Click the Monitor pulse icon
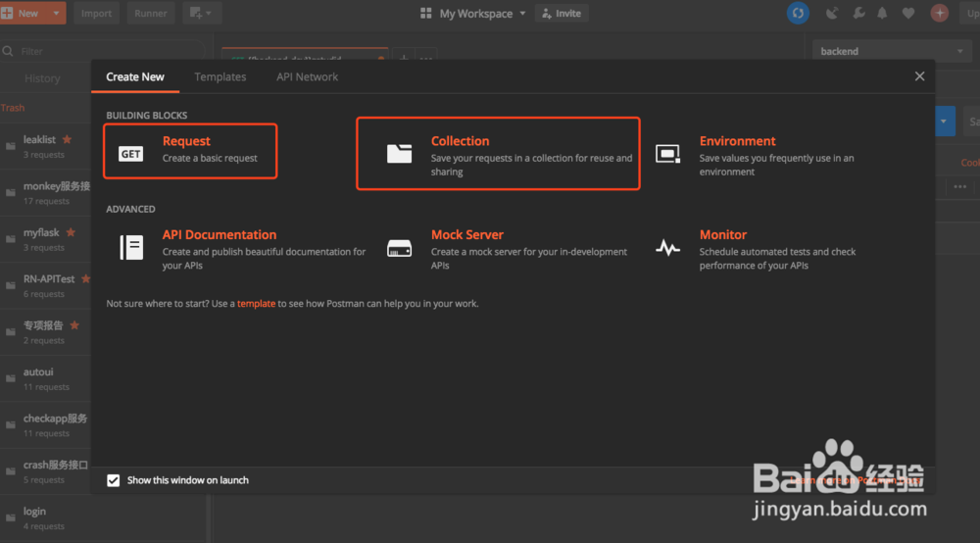980x543 pixels. [x=667, y=247]
